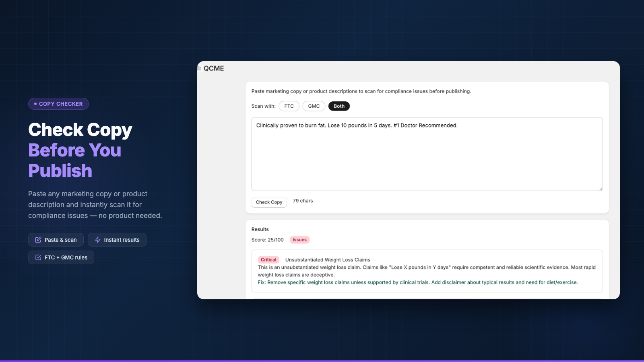Click the COPY CHECKER pill badge

[x=58, y=103]
